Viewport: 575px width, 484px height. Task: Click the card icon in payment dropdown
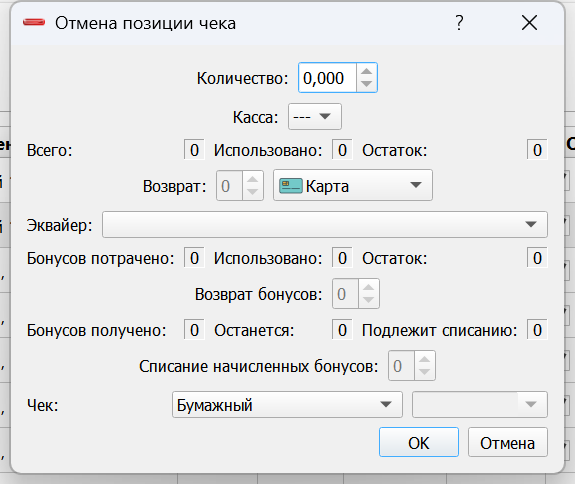(x=291, y=186)
